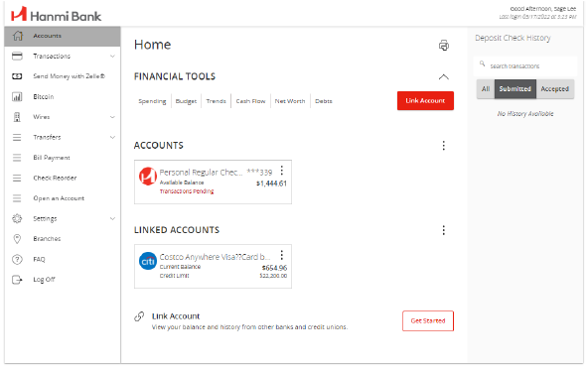The height and width of the screenshot is (369, 588).
Task: Click the Get Started button
Action: pyautogui.click(x=428, y=321)
